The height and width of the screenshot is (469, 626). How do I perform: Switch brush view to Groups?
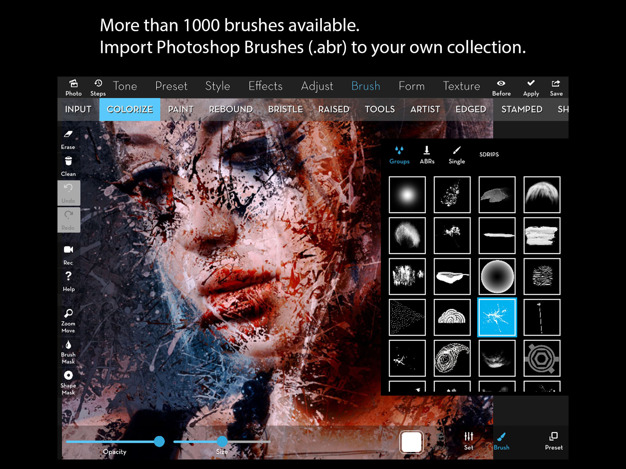(400, 155)
